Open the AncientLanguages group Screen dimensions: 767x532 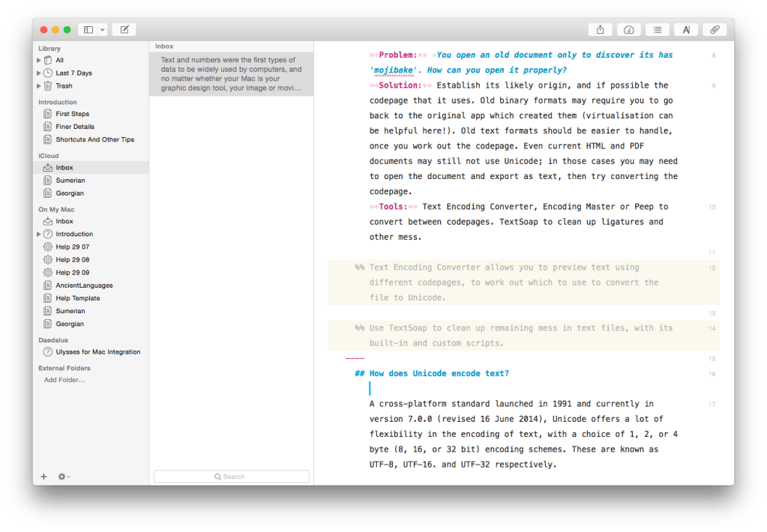click(x=84, y=285)
